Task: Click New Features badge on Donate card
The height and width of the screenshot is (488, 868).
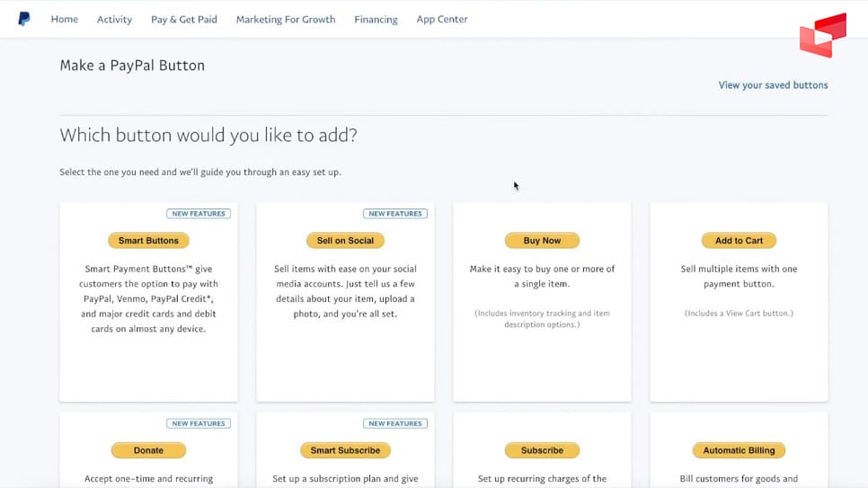Action: point(199,423)
